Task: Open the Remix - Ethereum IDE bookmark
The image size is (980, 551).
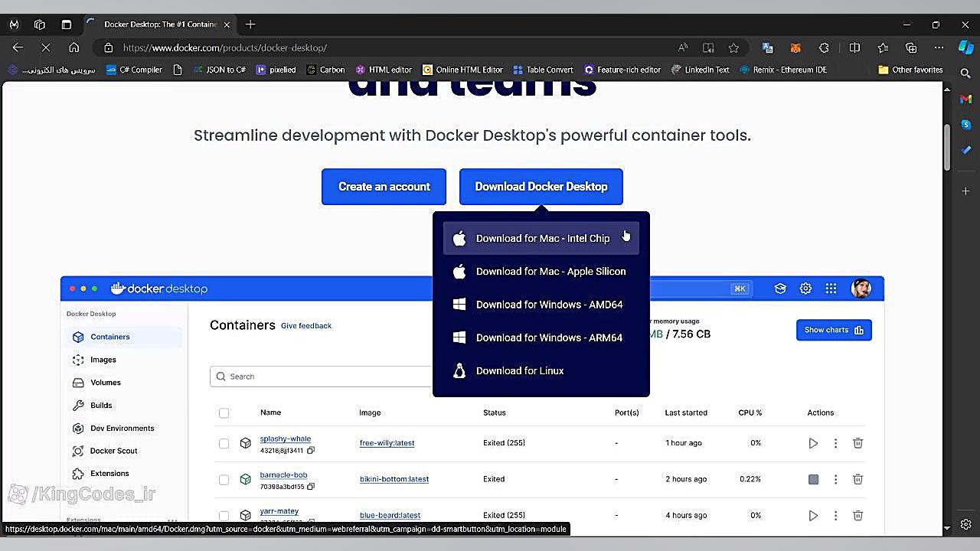Action: click(x=783, y=70)
